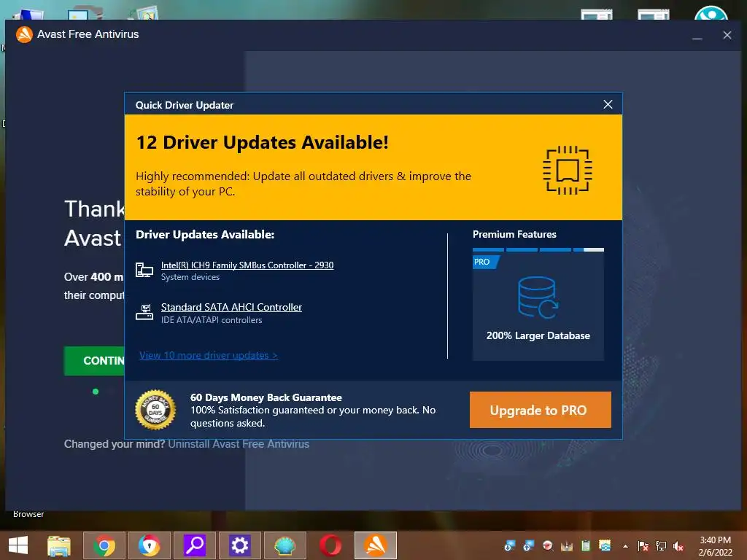Open Google Chrome from the taskbar

(104, 545)
